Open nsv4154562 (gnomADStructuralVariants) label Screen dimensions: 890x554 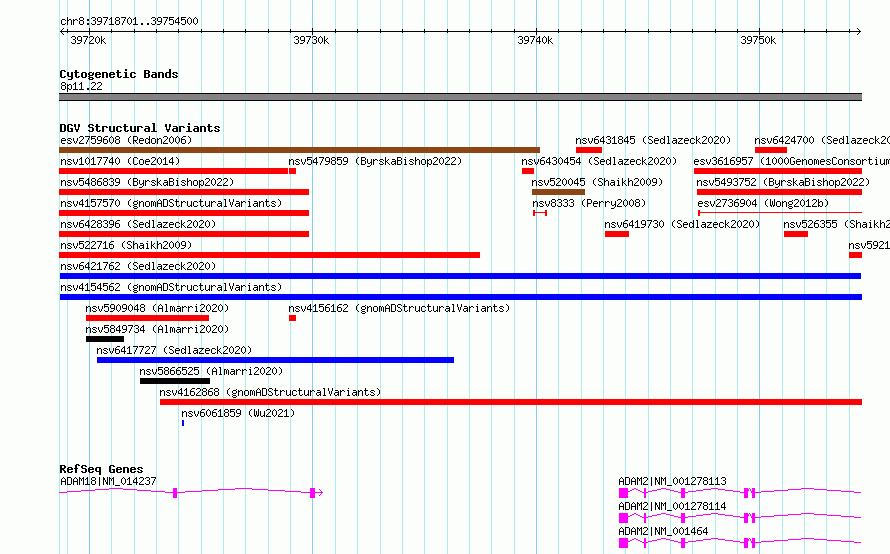171,287
